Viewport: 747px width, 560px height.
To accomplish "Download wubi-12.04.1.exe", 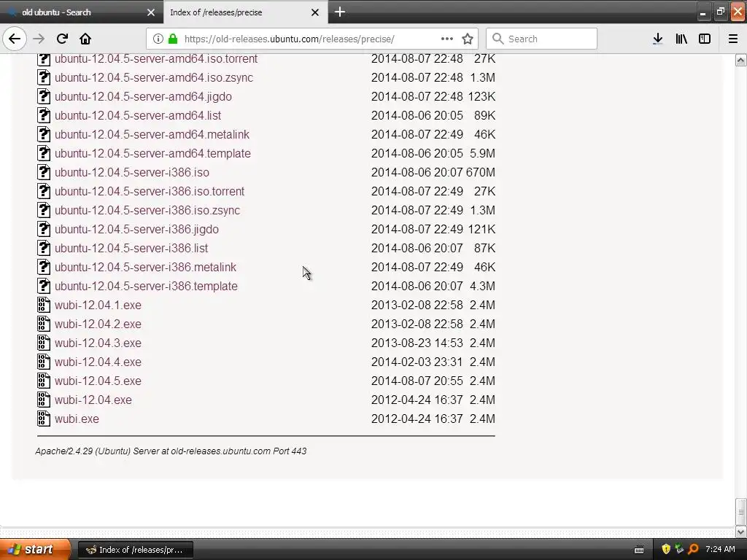I will point(98,306).
